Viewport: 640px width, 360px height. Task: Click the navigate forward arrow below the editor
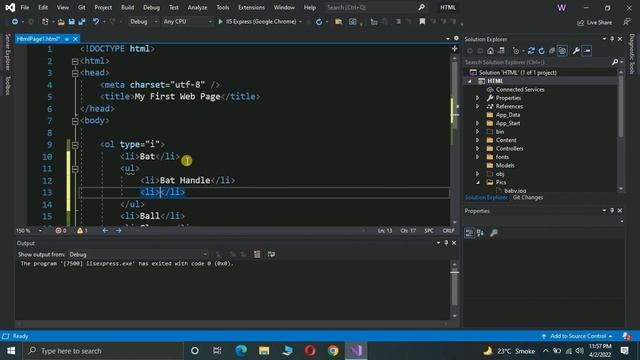(x=119, y=231)
